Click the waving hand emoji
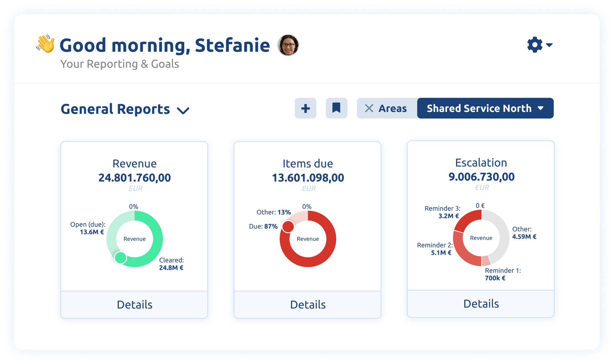The image size is (614, 364). pos(46,44)
